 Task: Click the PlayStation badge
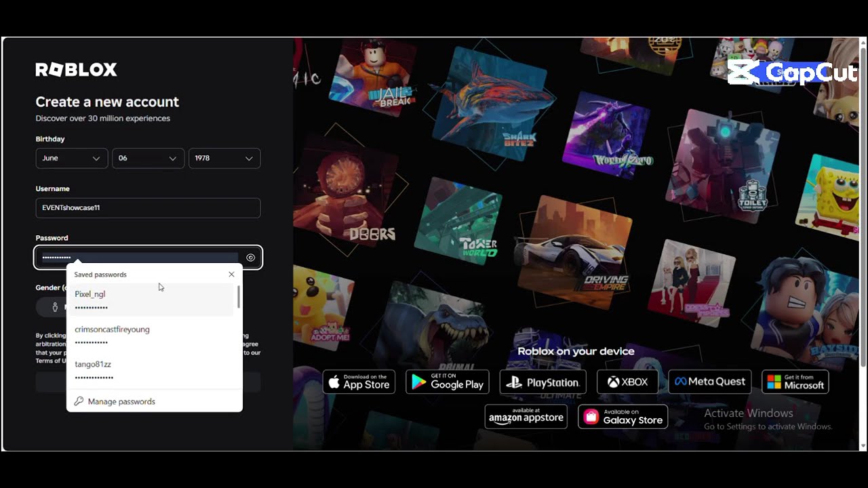click(x=543, y=382)
